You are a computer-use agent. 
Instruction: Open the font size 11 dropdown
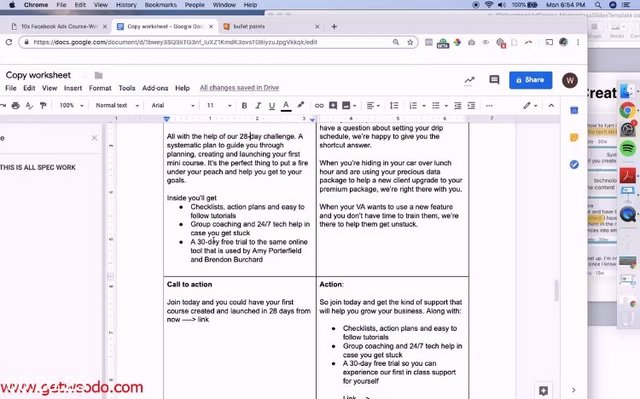pyautogui.click(x=219, y=105)
